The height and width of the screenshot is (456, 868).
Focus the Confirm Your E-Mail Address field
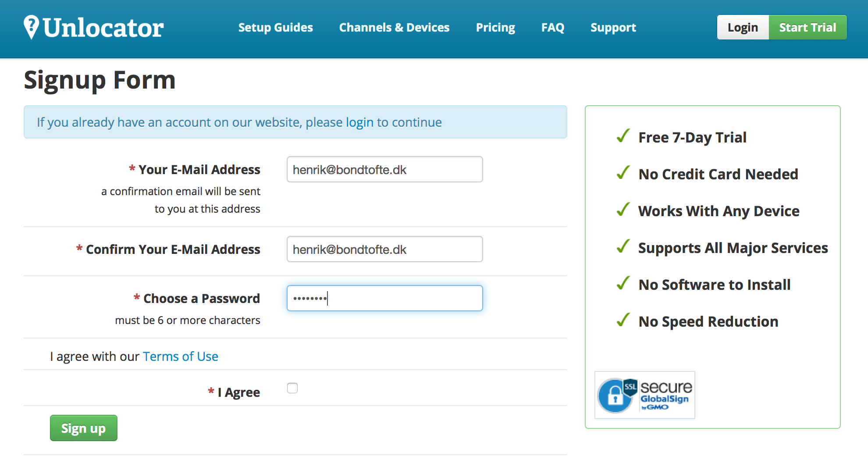click(384, 249)
